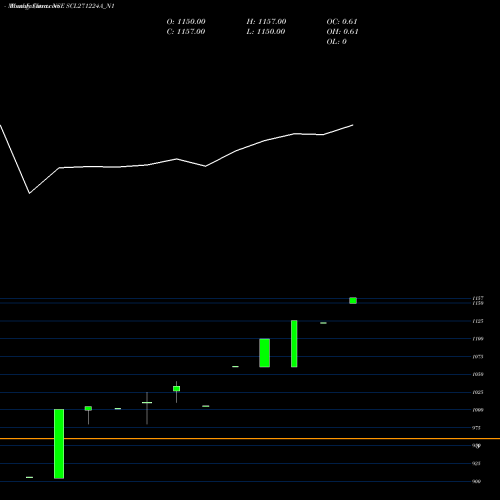Select the 1125 price axis label

pos(478,321)
